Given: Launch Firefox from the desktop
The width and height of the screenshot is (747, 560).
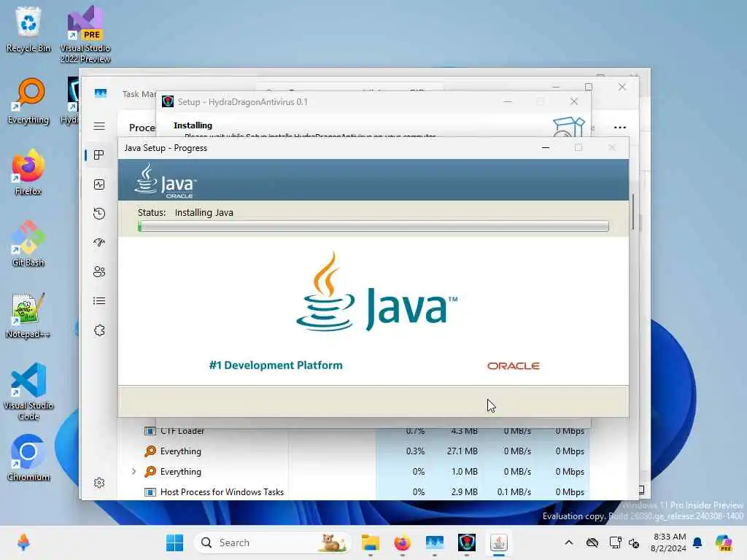Looking at the screenshot, I should (28, 172).
